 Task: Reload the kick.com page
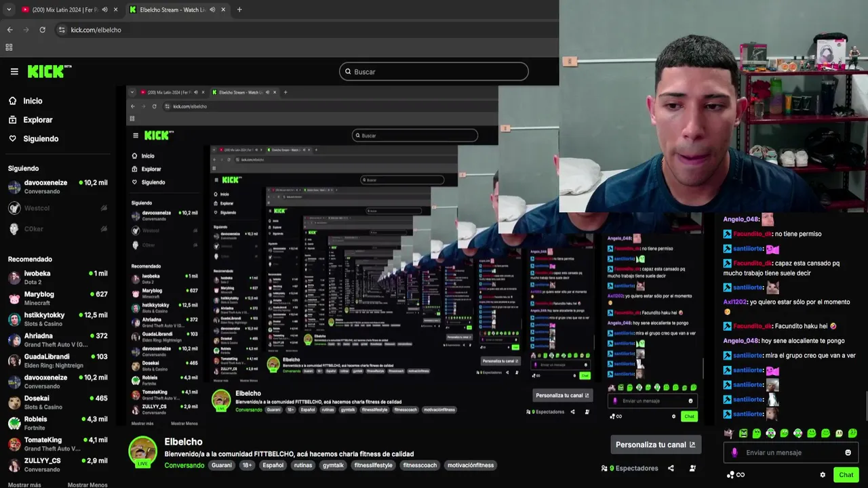(42, 30)
